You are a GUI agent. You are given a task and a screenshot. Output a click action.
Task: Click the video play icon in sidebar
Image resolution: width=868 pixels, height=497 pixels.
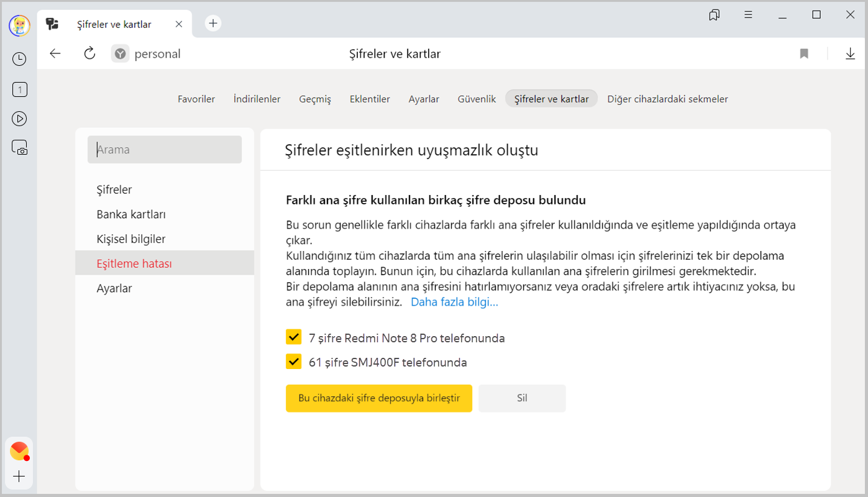tap(19, 119)
